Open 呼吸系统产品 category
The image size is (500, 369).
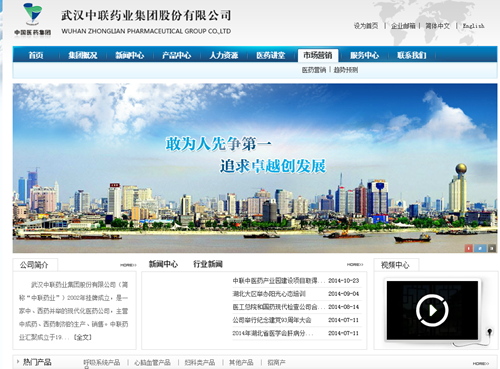pos(102,362)
